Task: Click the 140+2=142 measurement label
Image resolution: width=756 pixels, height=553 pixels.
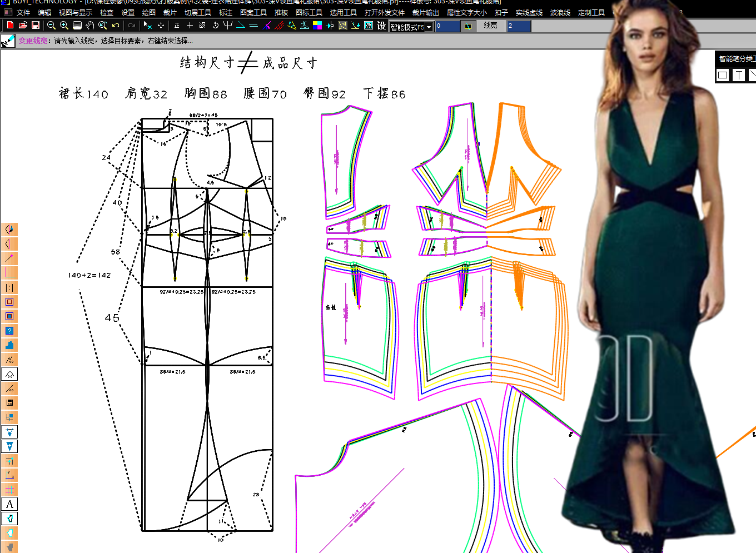Action: pos(89,275)
